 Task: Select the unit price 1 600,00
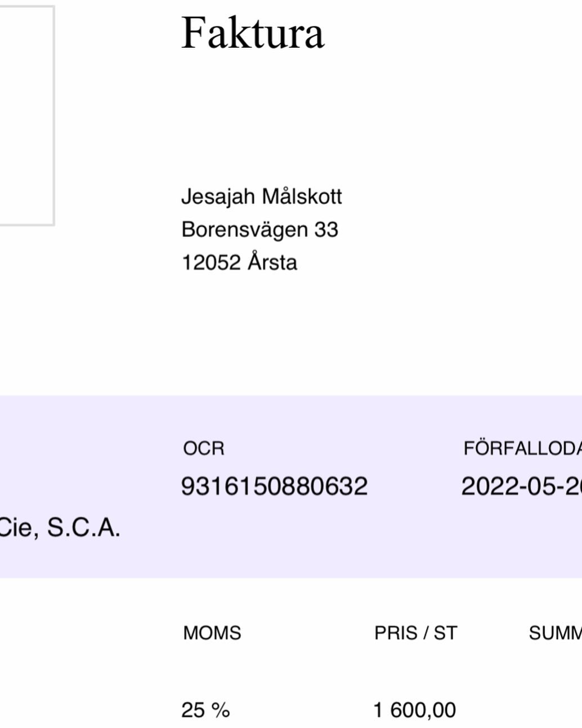coord(414,711)
